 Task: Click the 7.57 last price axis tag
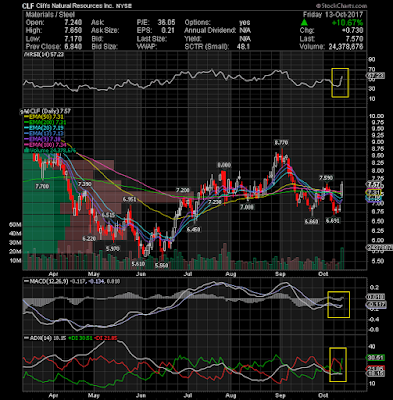coord(373,184)
